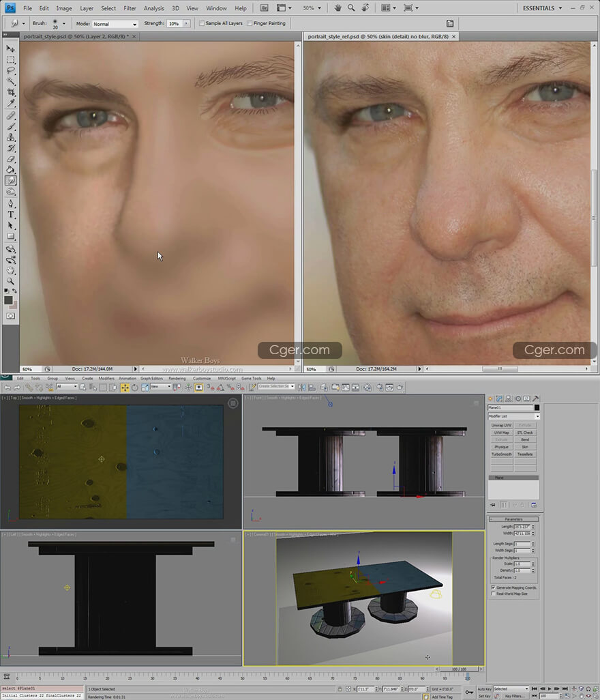The width and height of the screenshot is (600, 700).
Task: Launch Bridge from Photoshop application bar
Action: pyautogui.click(x=264, y=8)
